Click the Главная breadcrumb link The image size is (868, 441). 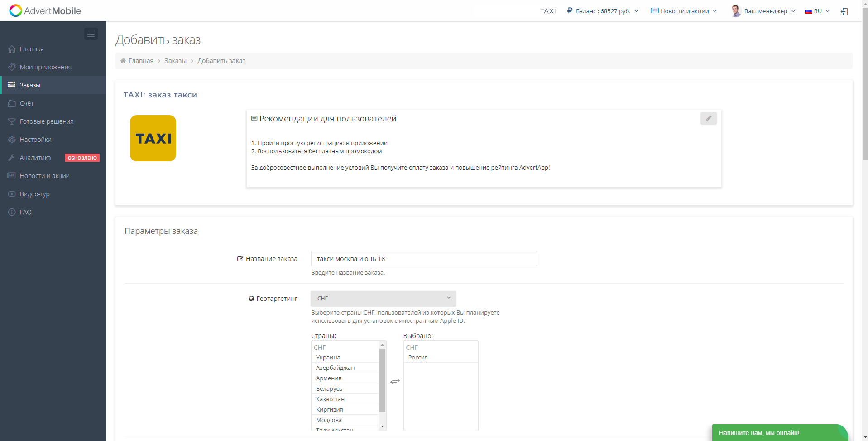(141, 61)
